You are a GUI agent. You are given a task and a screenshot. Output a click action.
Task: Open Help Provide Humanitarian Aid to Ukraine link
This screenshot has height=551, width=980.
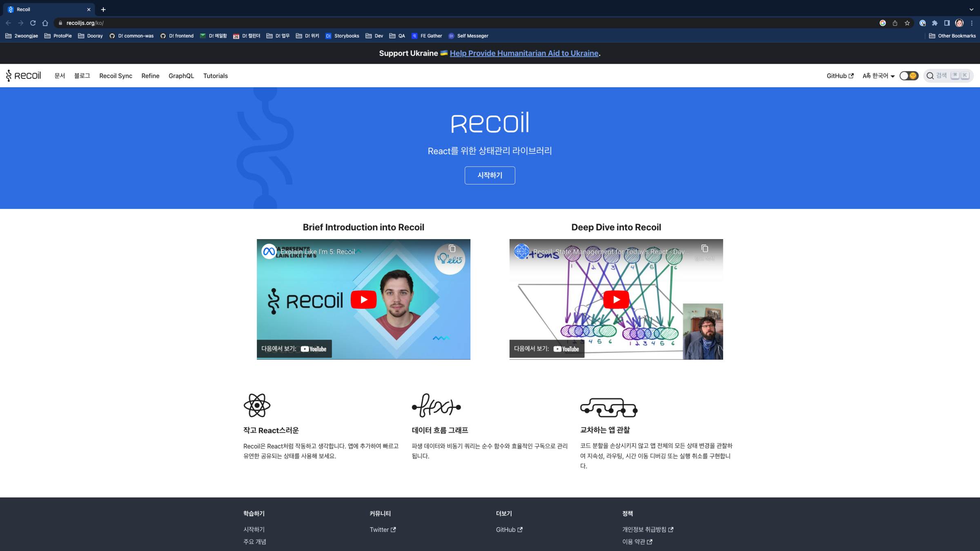click(x=524, y=53)
